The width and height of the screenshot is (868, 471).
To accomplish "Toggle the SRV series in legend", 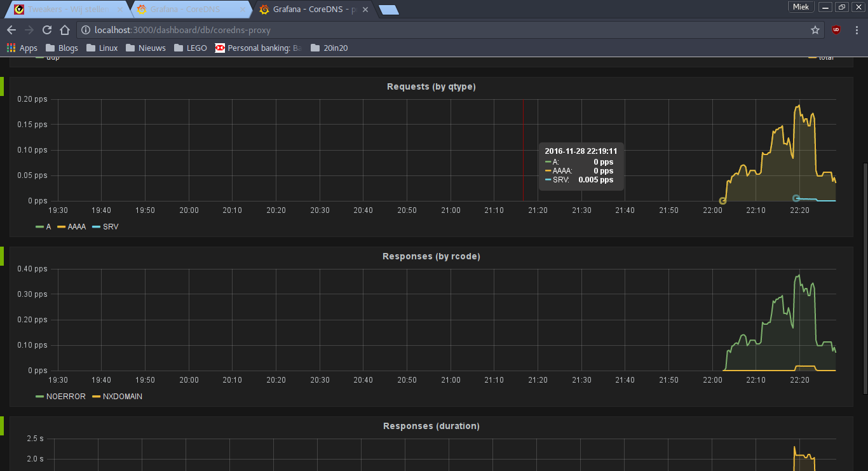I will pyautogui.click(x=111, y=226).
